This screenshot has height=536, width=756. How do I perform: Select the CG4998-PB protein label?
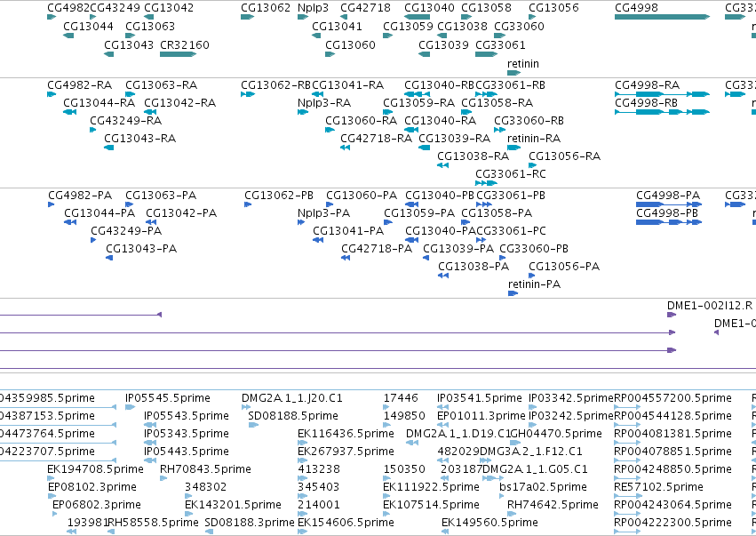(x=667, y=213)
